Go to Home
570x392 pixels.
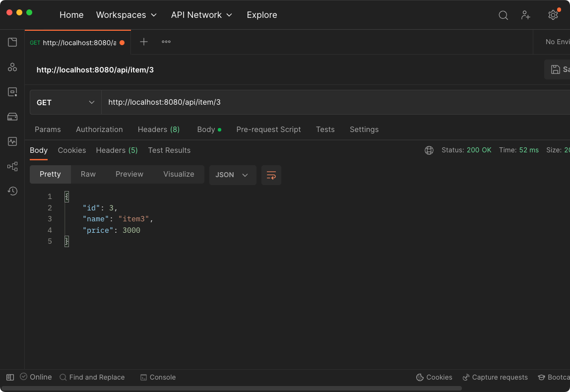pos(71,15)
